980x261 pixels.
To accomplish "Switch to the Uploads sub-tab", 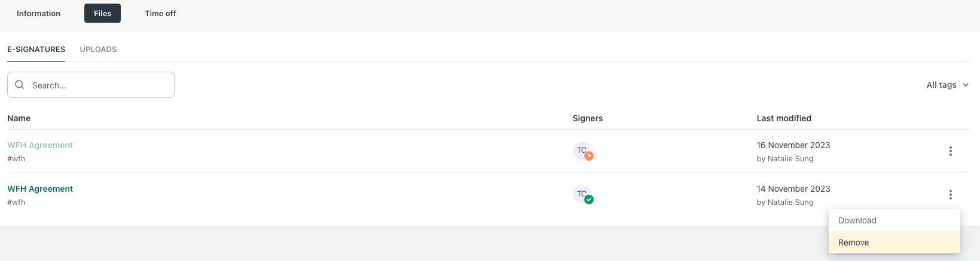I will click(98, 50).
